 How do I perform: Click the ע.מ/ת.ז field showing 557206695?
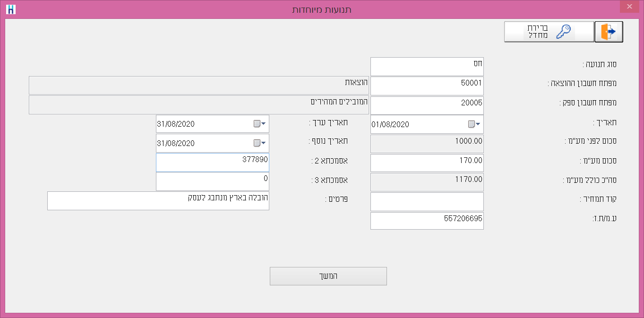pyautogui.click(x=427, y=220)
